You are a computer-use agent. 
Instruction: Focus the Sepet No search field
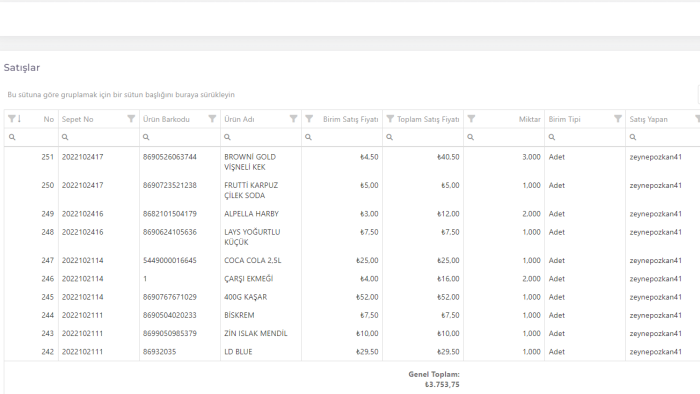[x=99, y=137]
